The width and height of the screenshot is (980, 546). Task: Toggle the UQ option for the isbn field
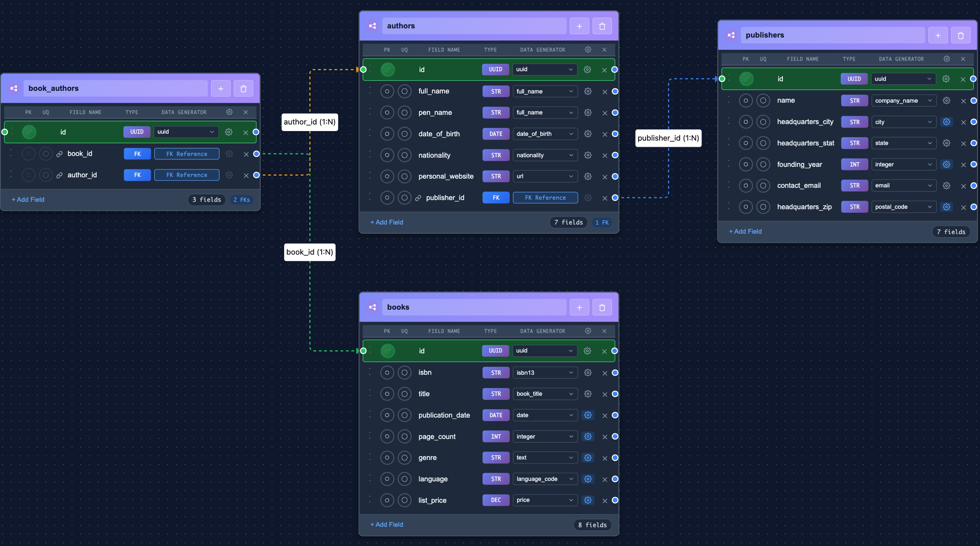point(404,373)
